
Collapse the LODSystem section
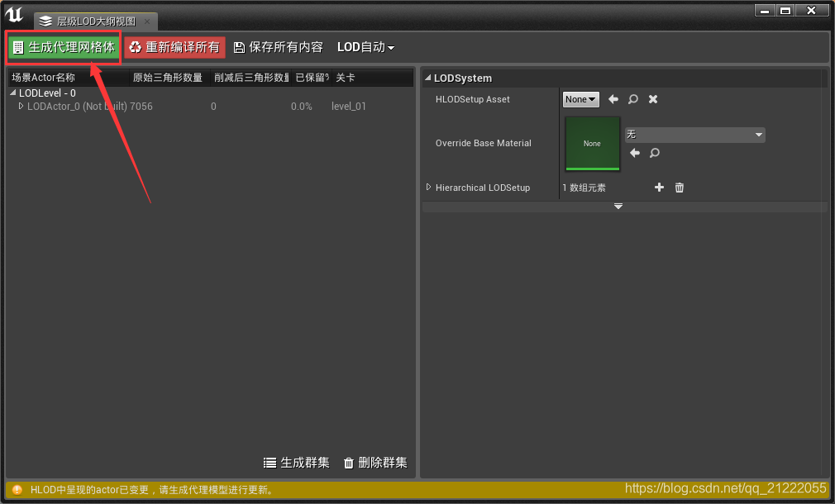pyautogui.click(x=427, y=78)
